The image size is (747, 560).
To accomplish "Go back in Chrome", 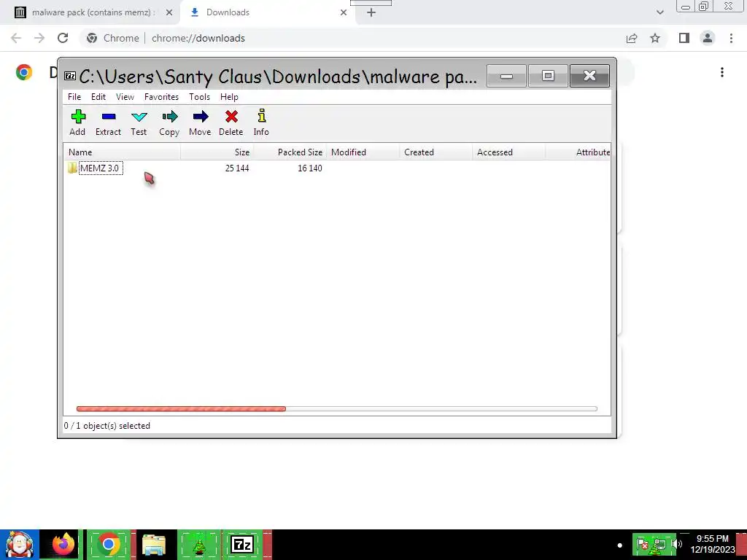I will pos(16,38).
